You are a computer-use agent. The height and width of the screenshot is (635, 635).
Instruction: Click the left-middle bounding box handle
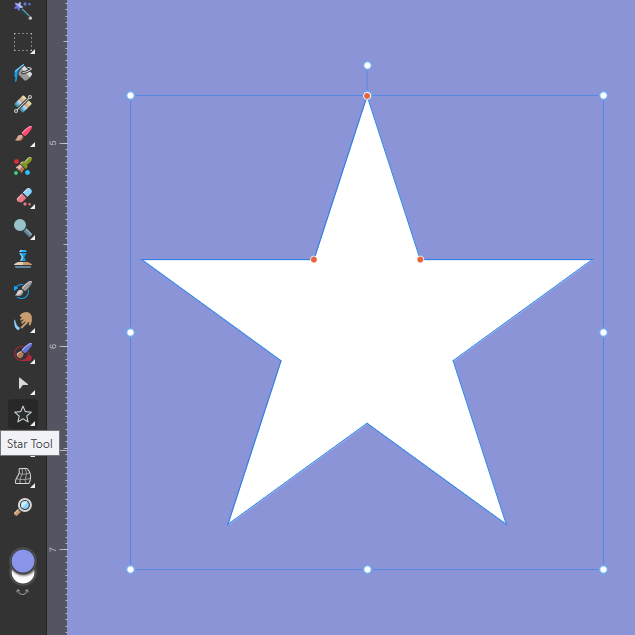pyautogui.click(x=130, y=332)
